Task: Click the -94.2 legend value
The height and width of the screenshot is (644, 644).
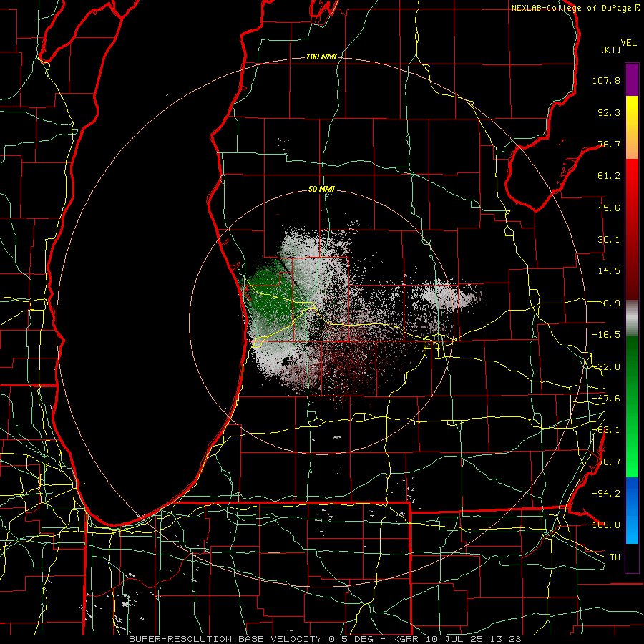Action: [606, 493]
